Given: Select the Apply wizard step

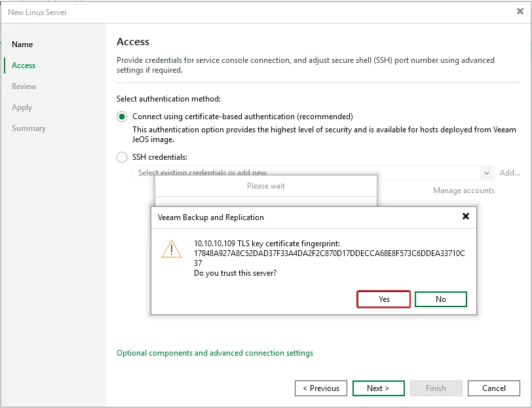Looking at the screenshot, I should [x=22, y=107].
